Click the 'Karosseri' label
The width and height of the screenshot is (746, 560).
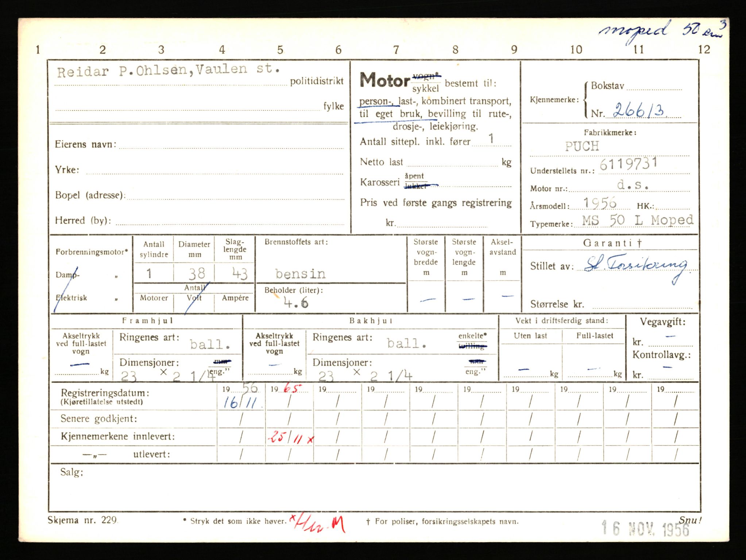click(x=380, y=182)
